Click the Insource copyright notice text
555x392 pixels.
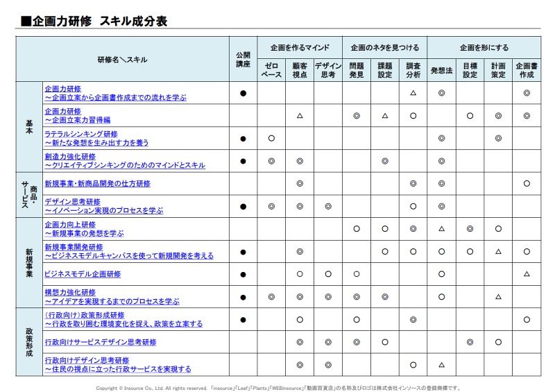click(278, 388)
